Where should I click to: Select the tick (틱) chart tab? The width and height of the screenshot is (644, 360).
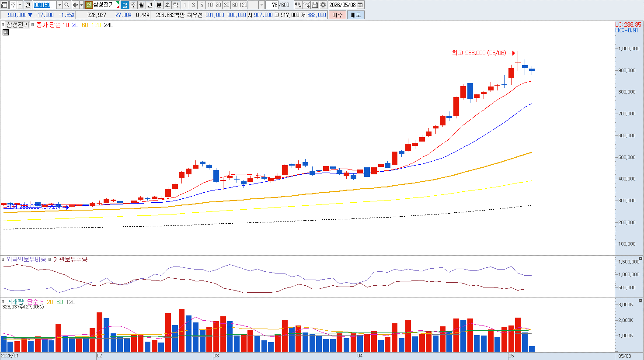click(175, 5)
